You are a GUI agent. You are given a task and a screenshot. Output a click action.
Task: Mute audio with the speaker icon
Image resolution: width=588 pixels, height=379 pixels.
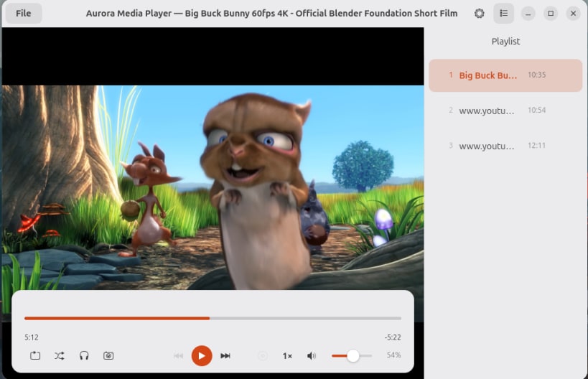point(312,355)
